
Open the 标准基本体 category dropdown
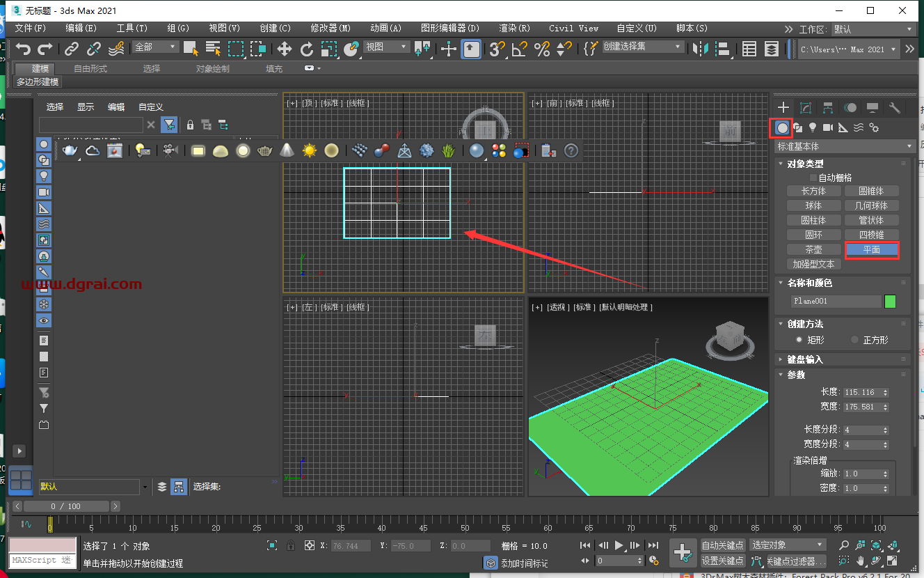tap(843, 146)
